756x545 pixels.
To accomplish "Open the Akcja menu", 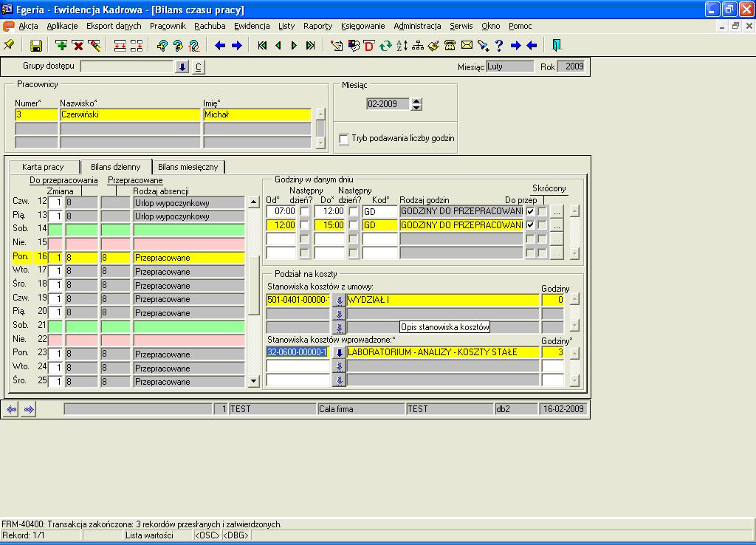I will 28,26.
